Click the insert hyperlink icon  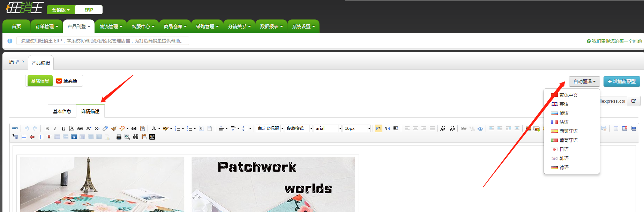pyautogui.click(x=464, y=128)
